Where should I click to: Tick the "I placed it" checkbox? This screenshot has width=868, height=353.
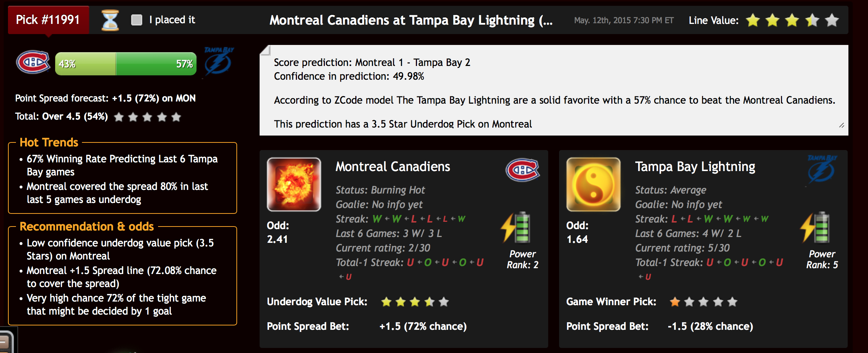136,20
